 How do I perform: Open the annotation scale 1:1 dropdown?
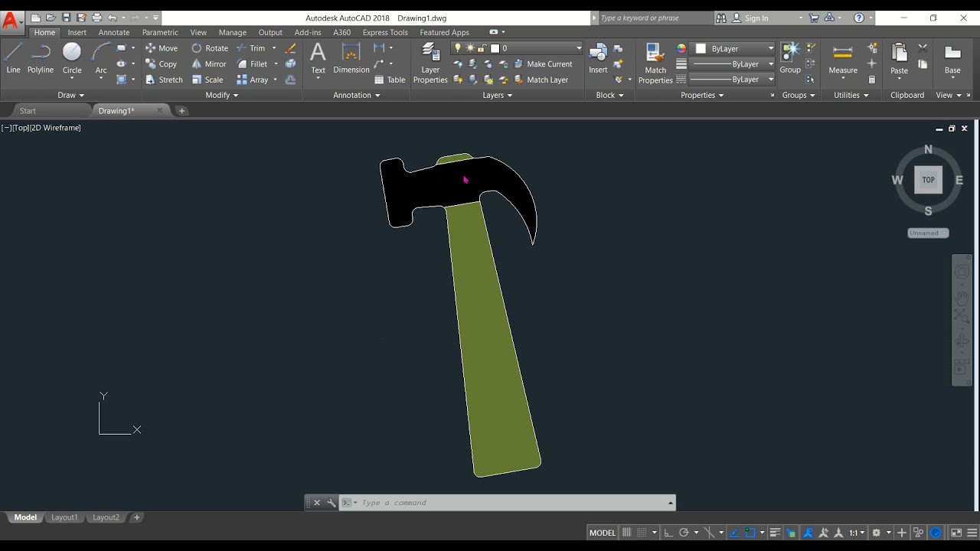click(856, 533)
